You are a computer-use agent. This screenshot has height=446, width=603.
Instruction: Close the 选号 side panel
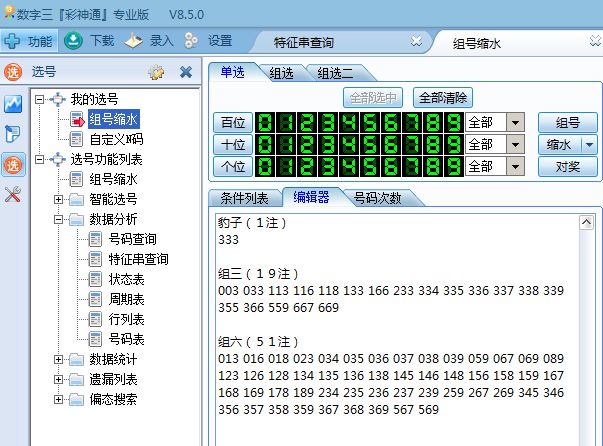(x=186, y=72)
